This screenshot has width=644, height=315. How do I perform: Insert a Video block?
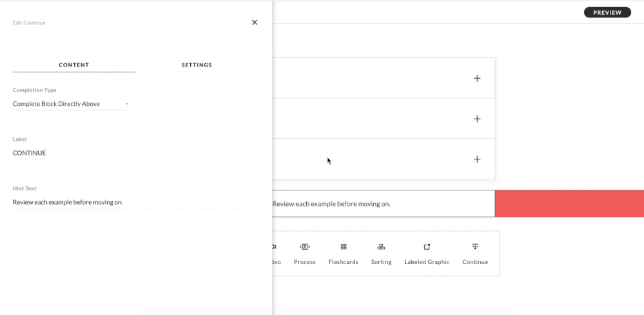coord(275,254)
